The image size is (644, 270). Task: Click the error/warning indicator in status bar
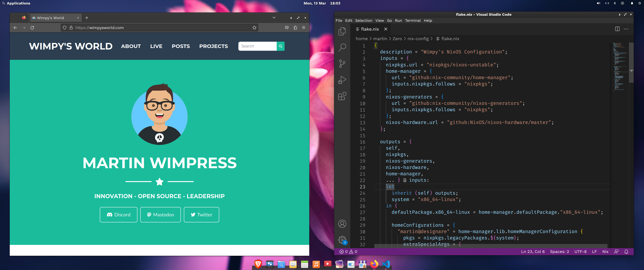(x=347, y=251)
